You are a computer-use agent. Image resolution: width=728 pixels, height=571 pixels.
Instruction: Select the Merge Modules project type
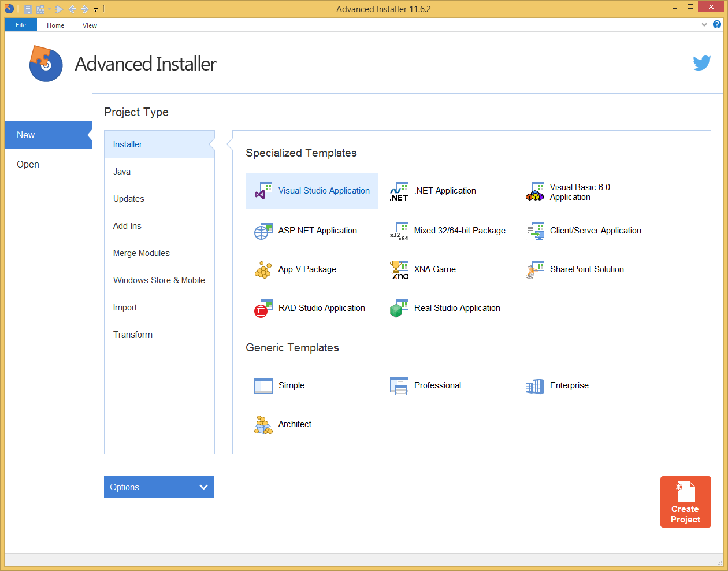[x=159, y=253]
